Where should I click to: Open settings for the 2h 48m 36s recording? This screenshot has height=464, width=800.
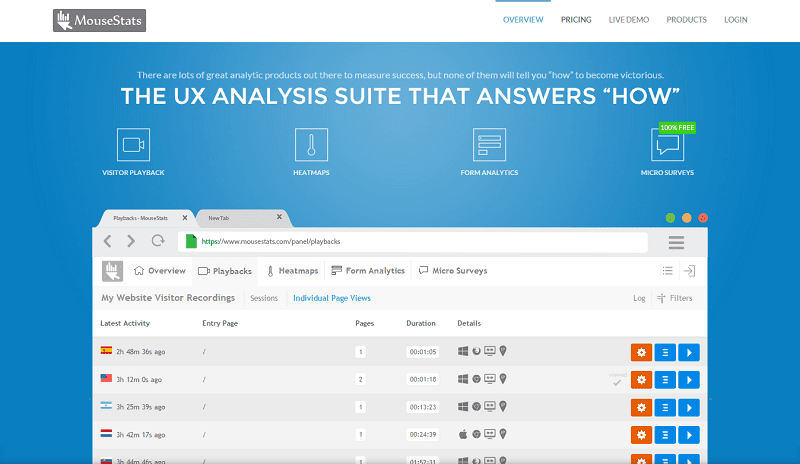point(641,352)
